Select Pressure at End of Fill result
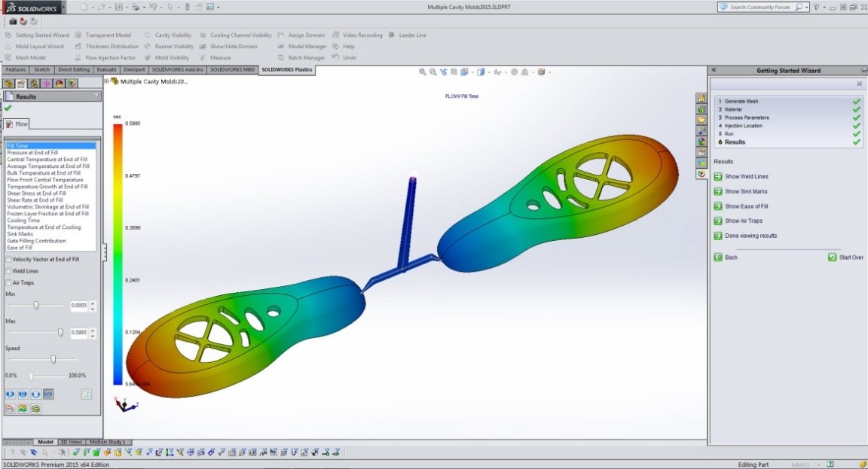 [32, 153]
